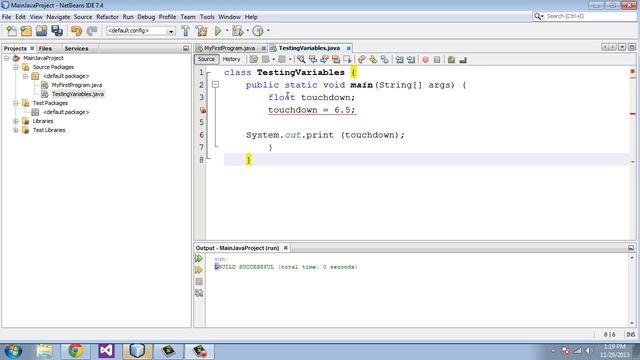Click the Find Selection magnifier icon in editor

[301, 60]
